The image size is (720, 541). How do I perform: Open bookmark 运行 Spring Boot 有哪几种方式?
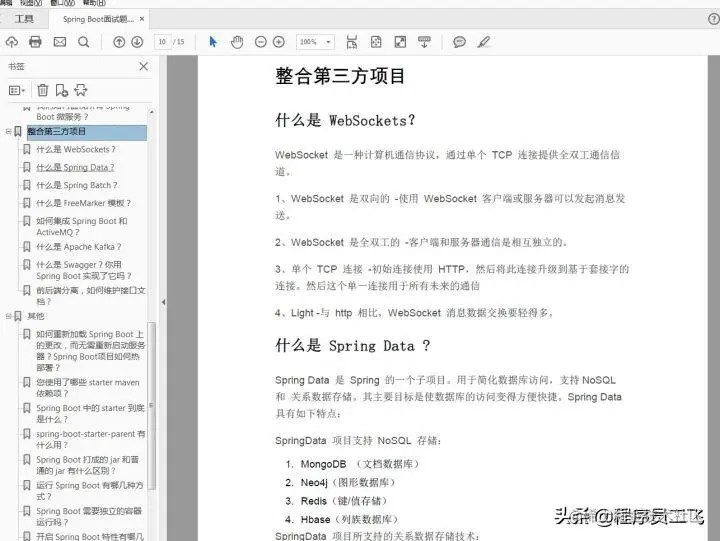(x=90, y=490)
